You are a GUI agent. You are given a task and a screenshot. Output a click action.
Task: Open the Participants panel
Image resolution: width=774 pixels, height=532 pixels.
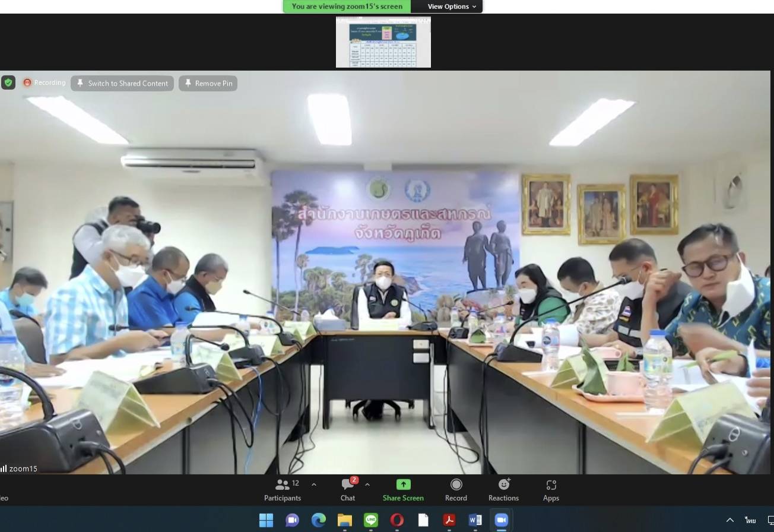click(x=283, y=490)
